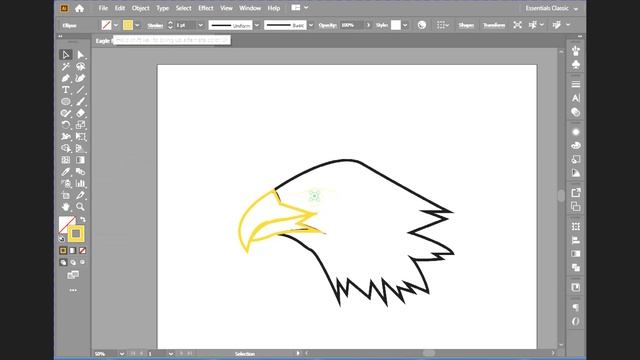Open the Symbols panel club icon

(x=576, y=64)
